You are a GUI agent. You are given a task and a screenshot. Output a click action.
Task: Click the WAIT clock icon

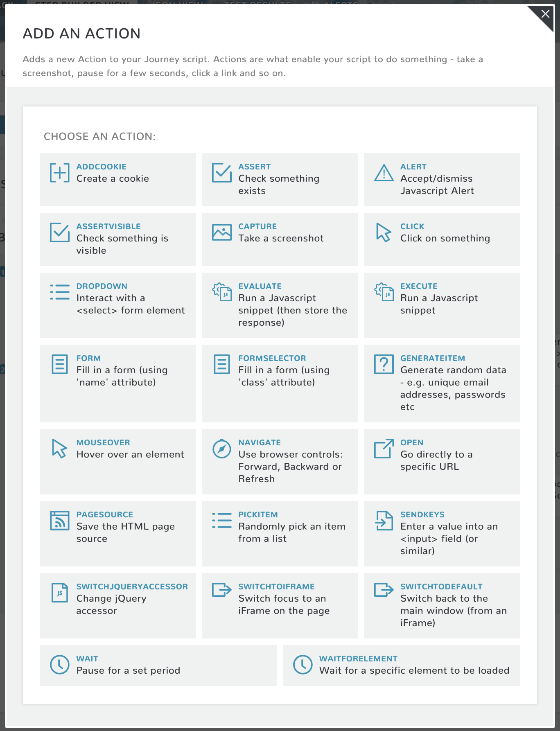pos(59,665)
